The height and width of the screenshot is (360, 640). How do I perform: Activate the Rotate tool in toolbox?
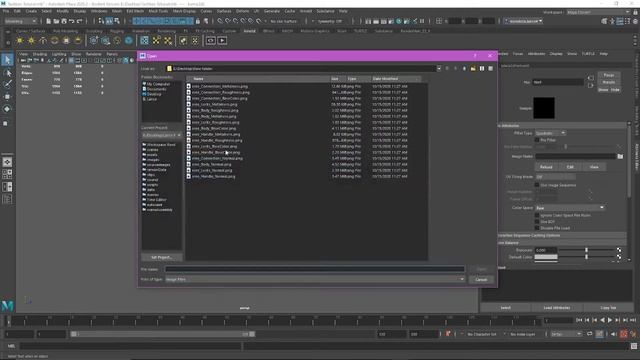[x=7, y=109]
